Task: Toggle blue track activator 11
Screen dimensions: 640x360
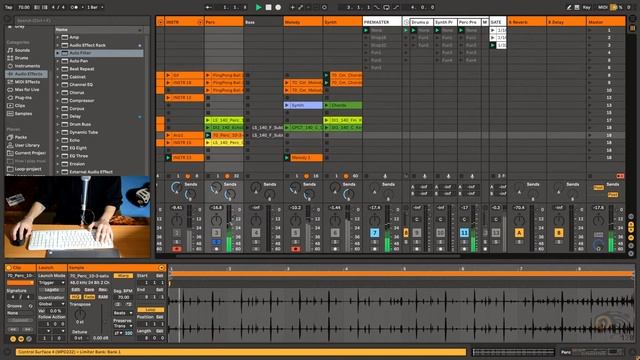Action: 464,233
